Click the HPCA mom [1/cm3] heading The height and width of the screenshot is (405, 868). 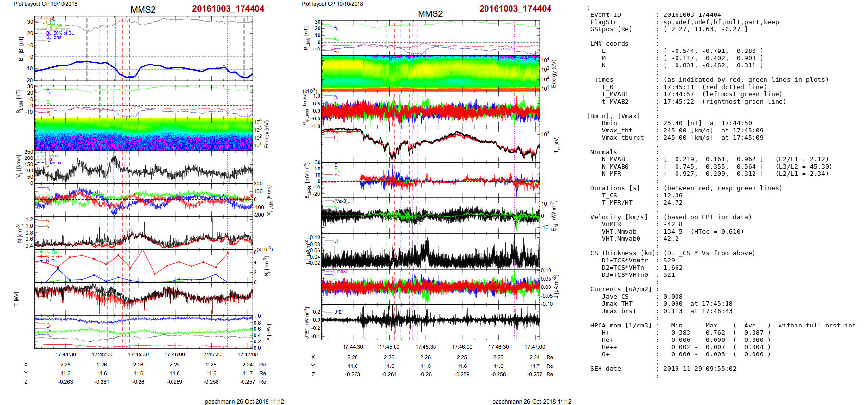tap(621, 326)
